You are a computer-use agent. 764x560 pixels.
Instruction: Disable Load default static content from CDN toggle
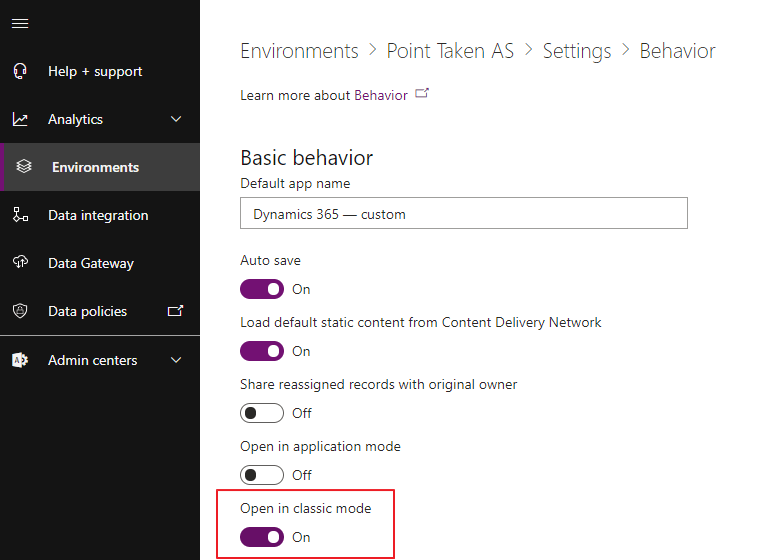point(262,351)
